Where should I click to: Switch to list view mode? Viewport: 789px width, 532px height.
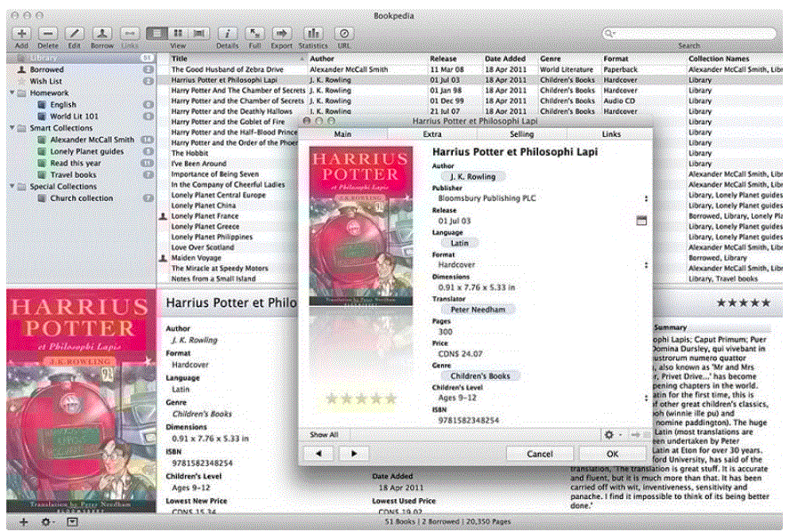(157, 33)
